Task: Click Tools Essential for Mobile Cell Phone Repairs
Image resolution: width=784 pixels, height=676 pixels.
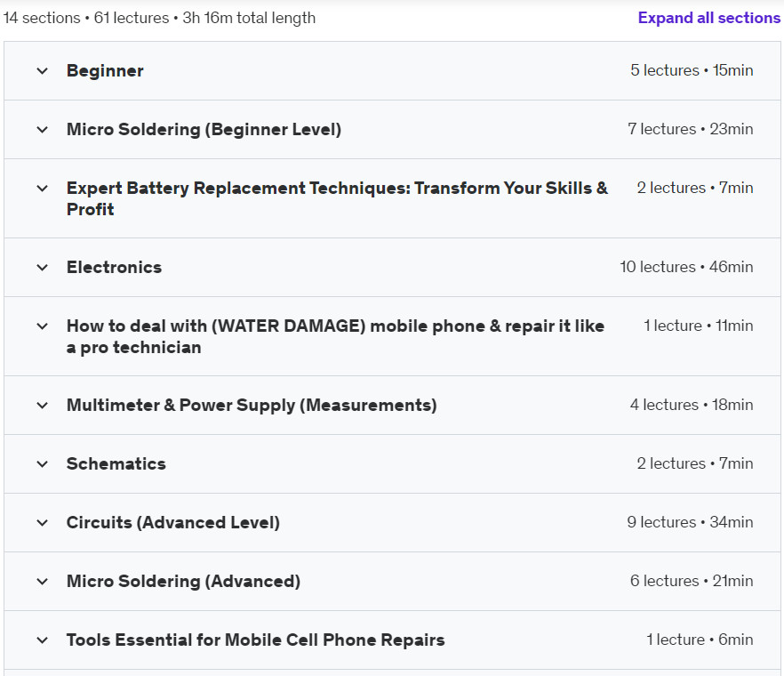Action: click(255, 640)
